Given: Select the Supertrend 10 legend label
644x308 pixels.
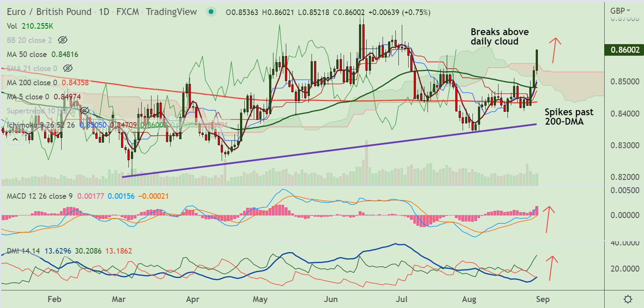Looking at the screenshot, I should click(41, 111).
